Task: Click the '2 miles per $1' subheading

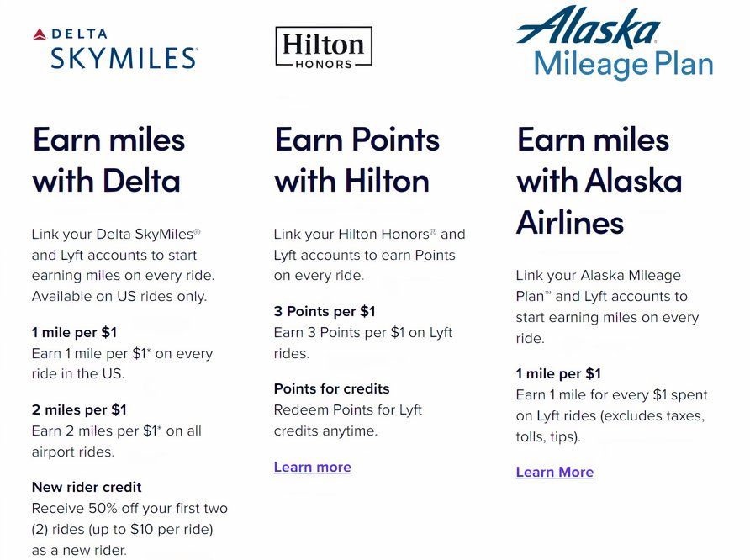Action: [79, 410]
